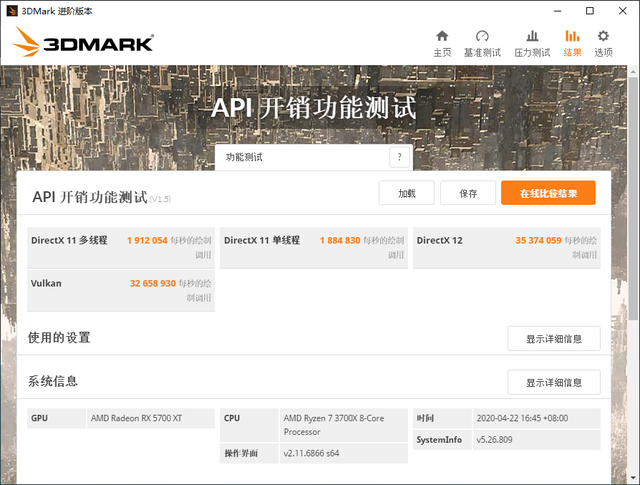Click the interface version v2.11.6866 s64
The height and width of the screenshot is (485, 640).
pyautogui.click(x=311, y=453)
